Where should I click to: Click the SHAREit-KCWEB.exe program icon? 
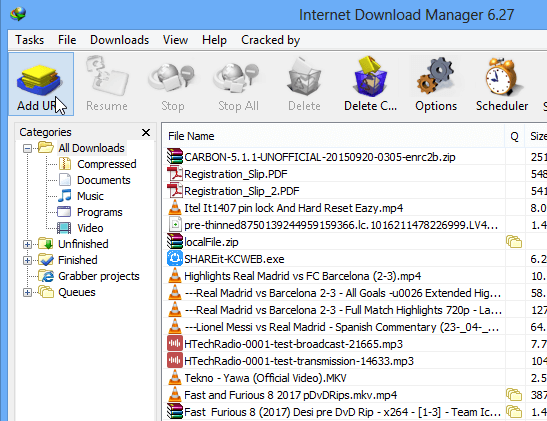pos(175,259)
